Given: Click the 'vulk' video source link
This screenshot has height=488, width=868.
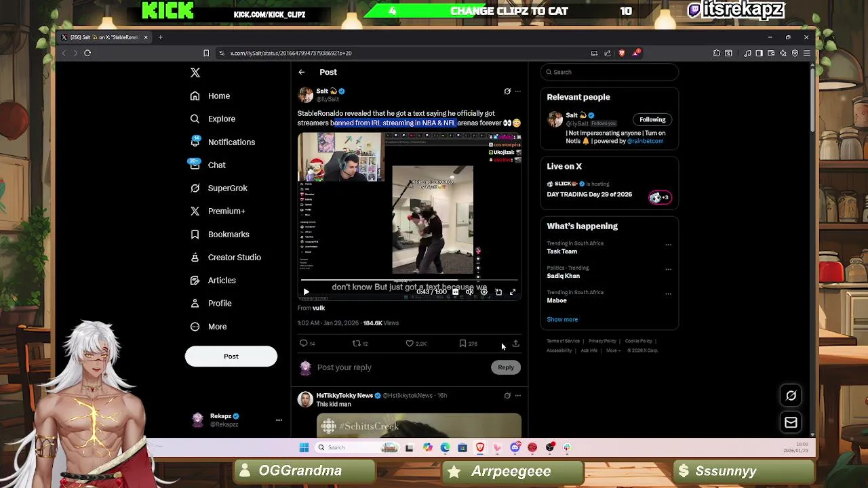Looking at the screenshot, I should (319, 308).
